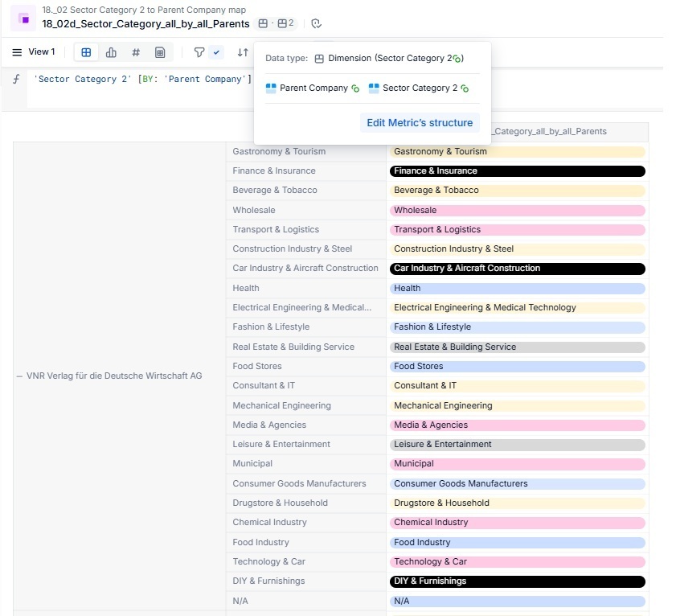Select the 'Beverage & Tobacco' value cell
The height and width of the screenshot is (616, 676).
click(518, 191)
